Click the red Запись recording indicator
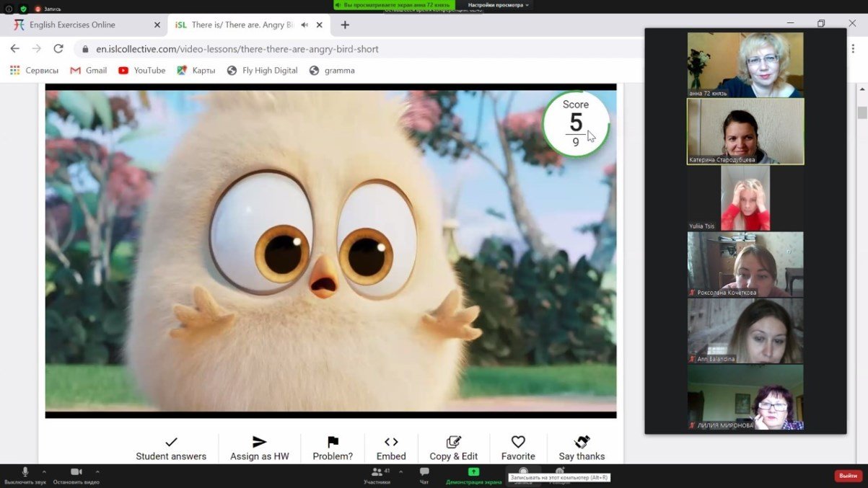Image resolution: width=868 pixels, height=488 pixels. click(48, 9)
